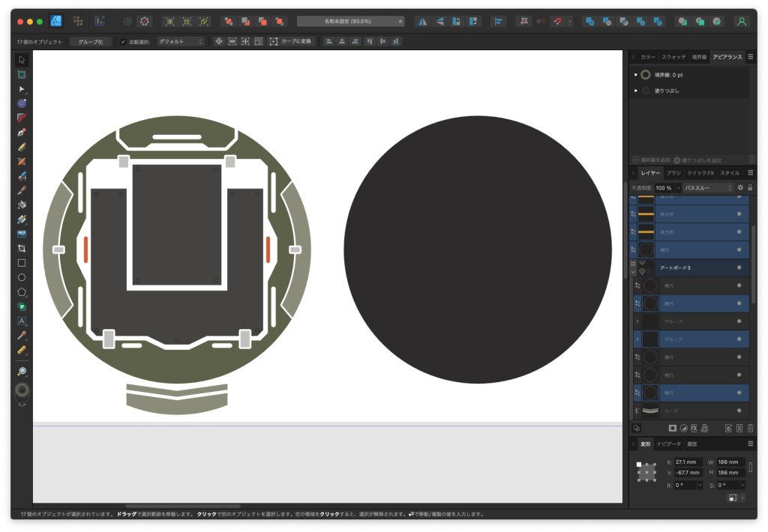Click the 境界線 stroke color swatch
The width and height of the screenshot is (768, 532).
pos(645,75)
